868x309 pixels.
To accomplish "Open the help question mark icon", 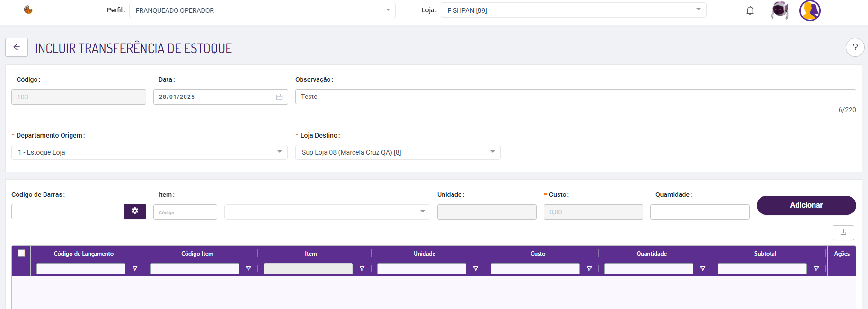I will click(855, 47).
